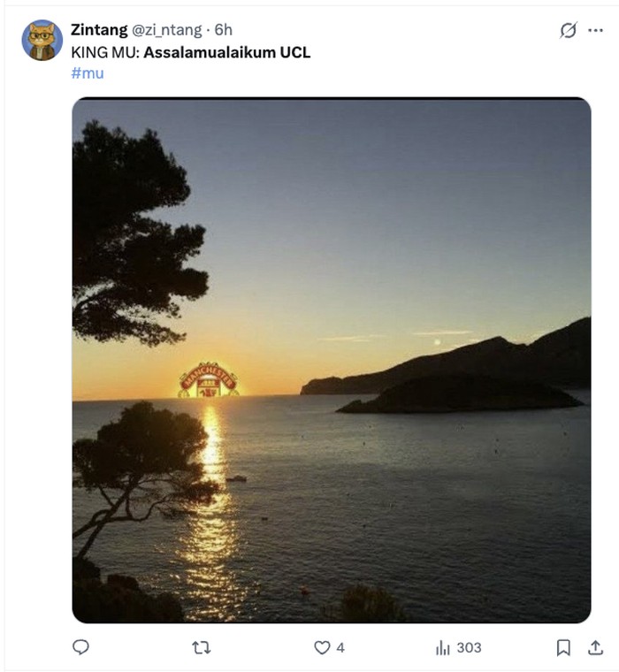Click the KING MU: text
Screen dimensions: 619x672
105,52
